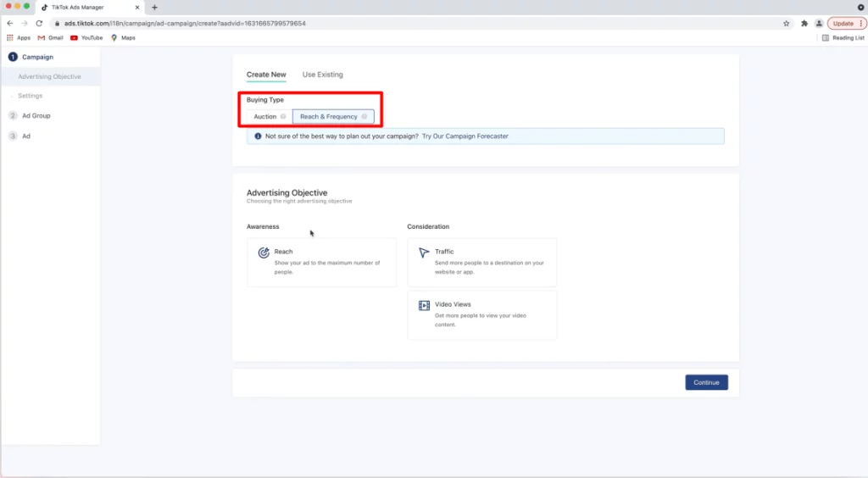Screen dimensions: 868x478
Task: Choose Auction buying type
Action: 270,117
